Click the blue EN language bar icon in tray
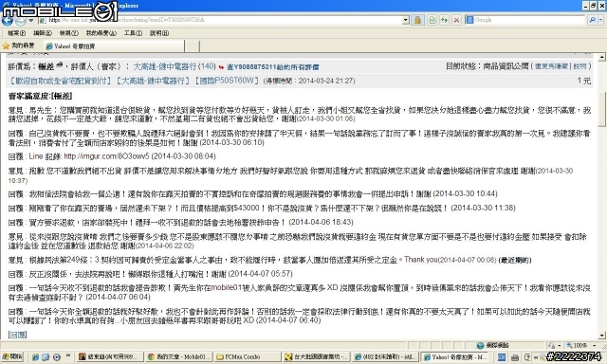Image resolution: width=607 pixels, height=364 pixels. click(502, 357)
